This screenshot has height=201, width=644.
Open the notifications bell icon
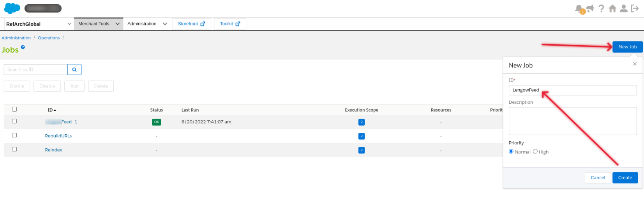(x=579, y=9)
